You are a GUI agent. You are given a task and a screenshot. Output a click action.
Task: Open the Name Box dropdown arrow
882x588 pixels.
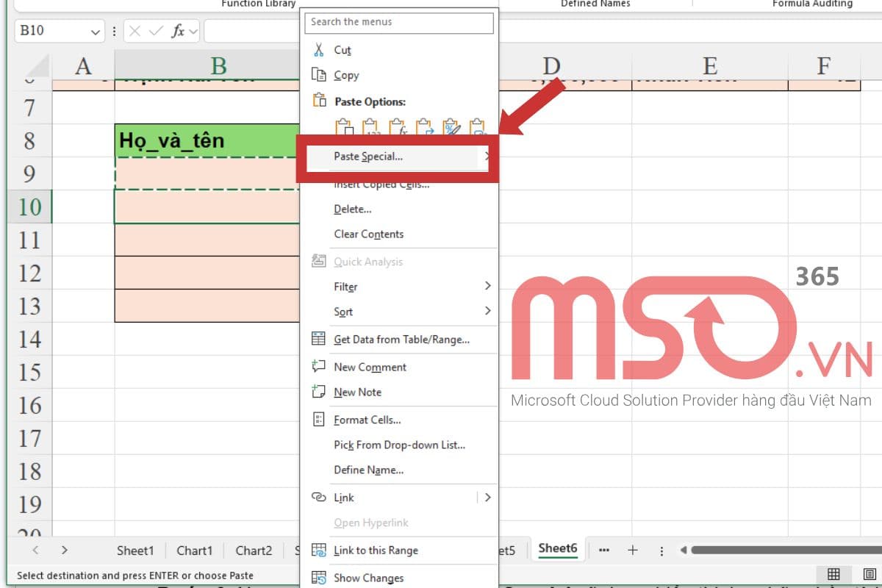click(96, 32)
